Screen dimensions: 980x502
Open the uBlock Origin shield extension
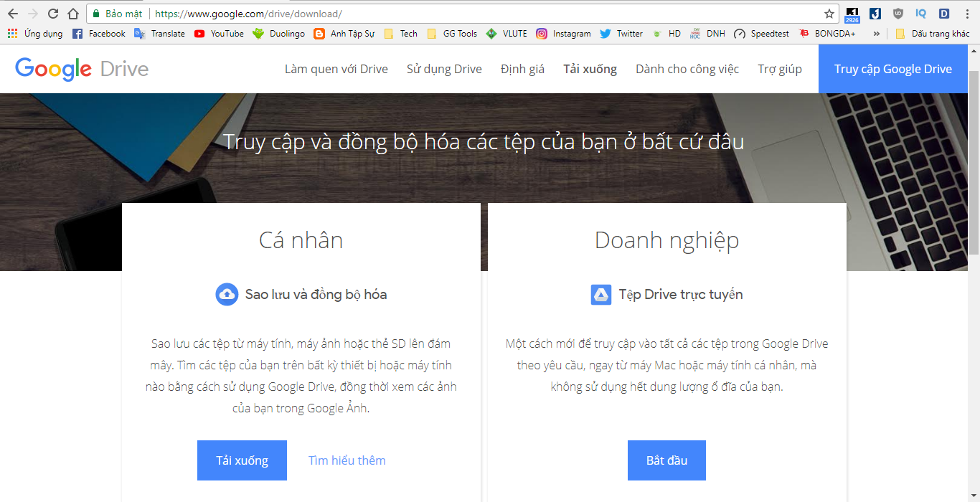(898, 14)
